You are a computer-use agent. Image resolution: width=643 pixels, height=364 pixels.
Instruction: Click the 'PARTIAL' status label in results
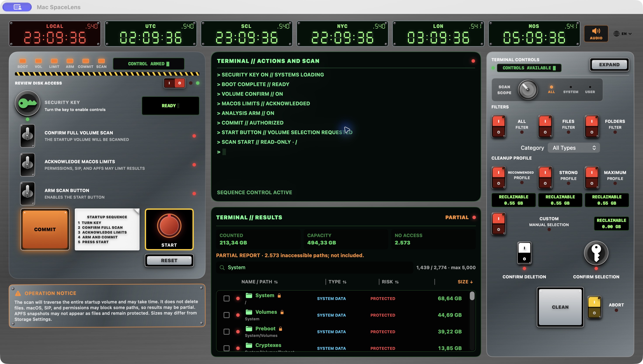click(x=457, y=217)
